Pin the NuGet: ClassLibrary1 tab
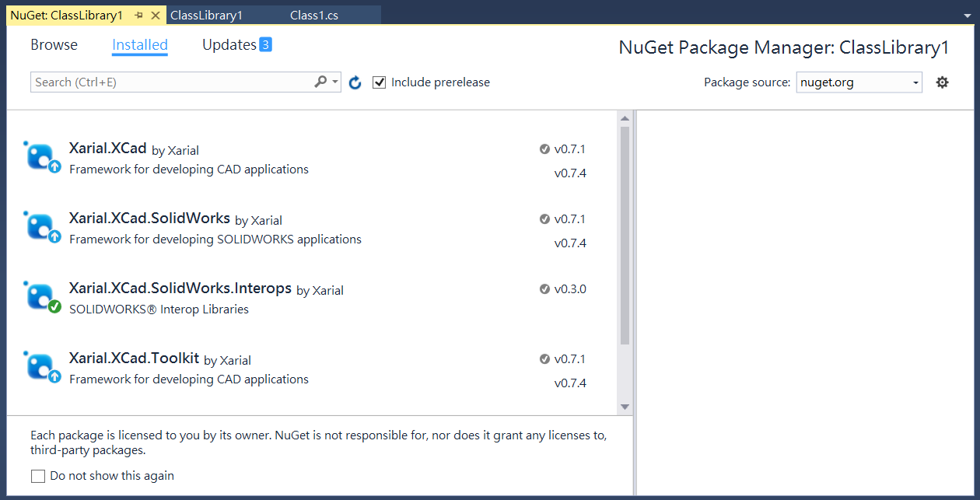Screen dimensions: 980x500 point(138,15)
